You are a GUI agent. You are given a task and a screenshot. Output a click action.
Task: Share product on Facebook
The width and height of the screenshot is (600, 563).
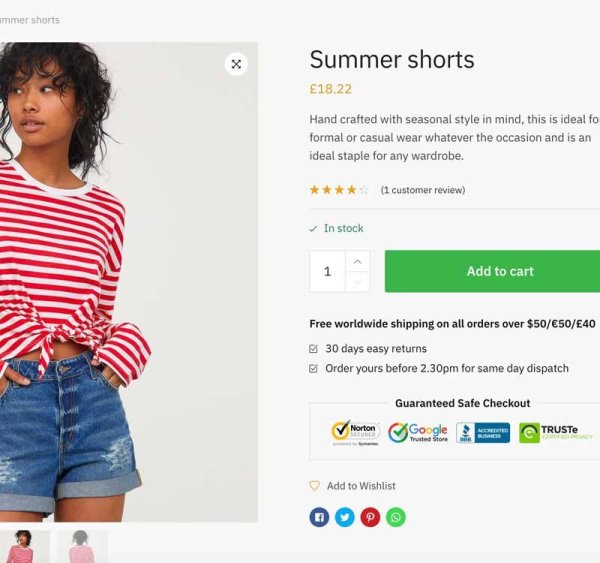click(319, 517)
